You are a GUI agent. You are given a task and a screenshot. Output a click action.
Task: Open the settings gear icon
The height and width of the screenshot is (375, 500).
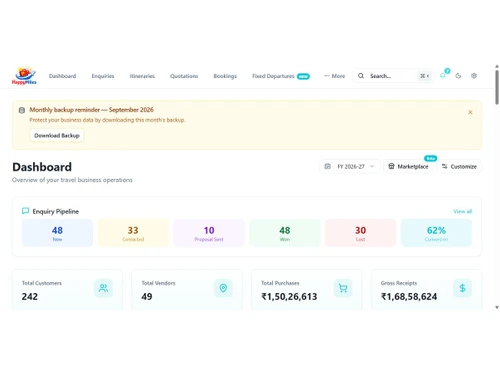474,76
